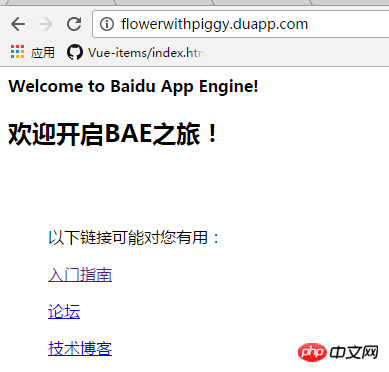Select the 欢迎开启BAE之旅！ heading
Screen dimensions: 389x372
[113, 134]
